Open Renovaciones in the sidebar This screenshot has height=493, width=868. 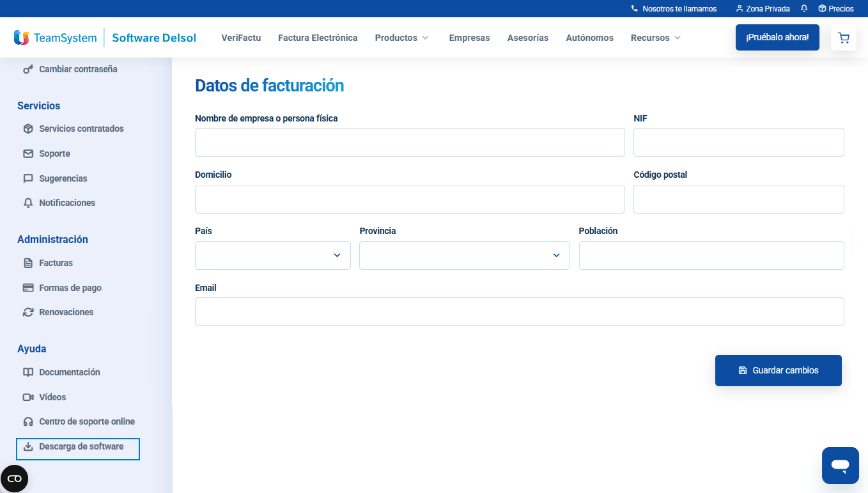tap(66, 312)
